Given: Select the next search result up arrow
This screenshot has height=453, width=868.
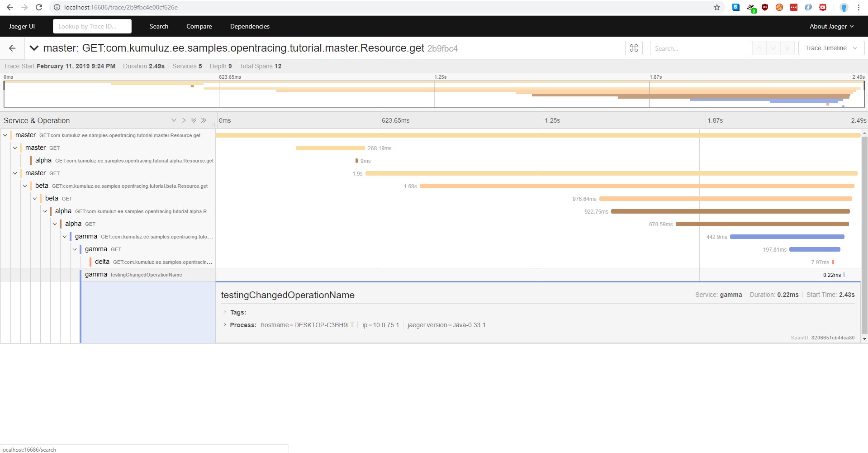Looking at the screenshot, I should (x=759, y=48).
